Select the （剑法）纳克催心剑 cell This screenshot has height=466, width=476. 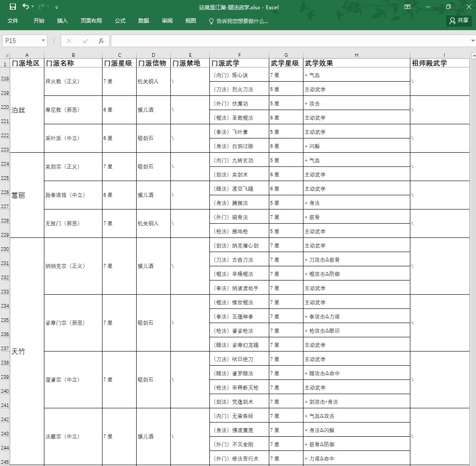tap(239, 245)
